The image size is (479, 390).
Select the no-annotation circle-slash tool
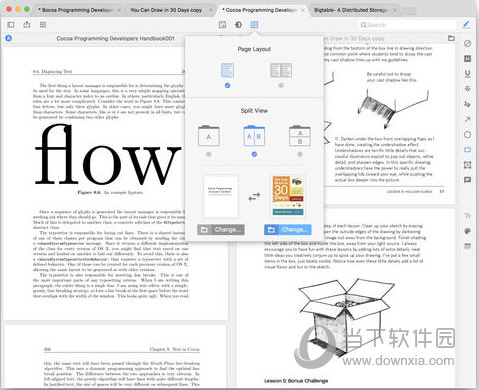tap(467, 44)
